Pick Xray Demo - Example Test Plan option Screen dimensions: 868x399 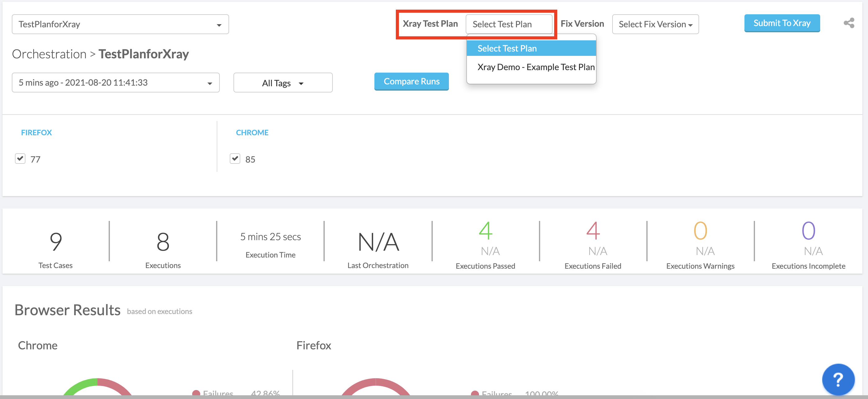click(536, 67)
